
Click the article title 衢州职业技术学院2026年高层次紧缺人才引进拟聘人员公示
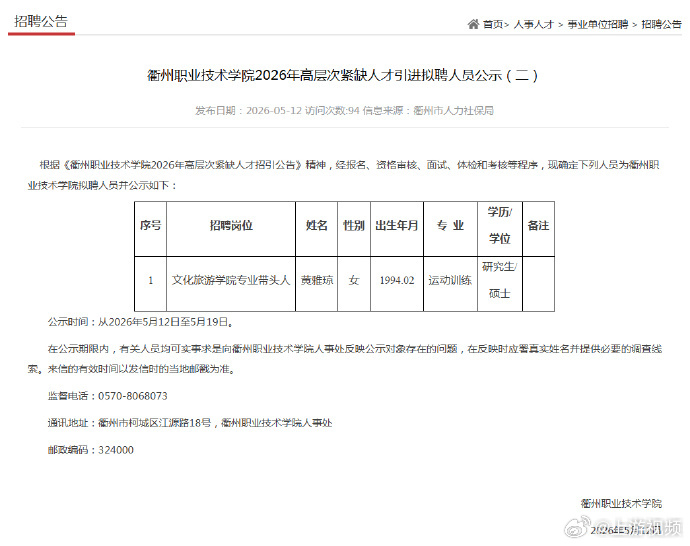342,76
